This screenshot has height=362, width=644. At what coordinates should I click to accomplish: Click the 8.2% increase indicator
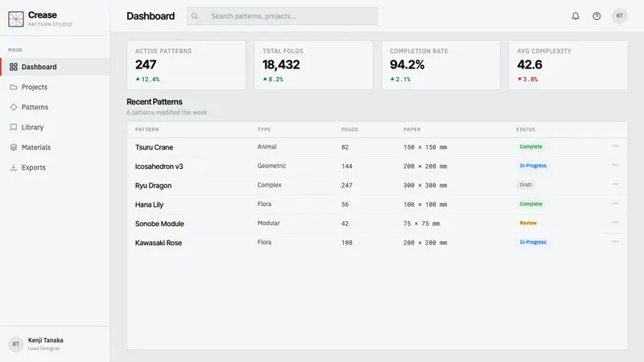pyautogui.click(x=273, y=79)
